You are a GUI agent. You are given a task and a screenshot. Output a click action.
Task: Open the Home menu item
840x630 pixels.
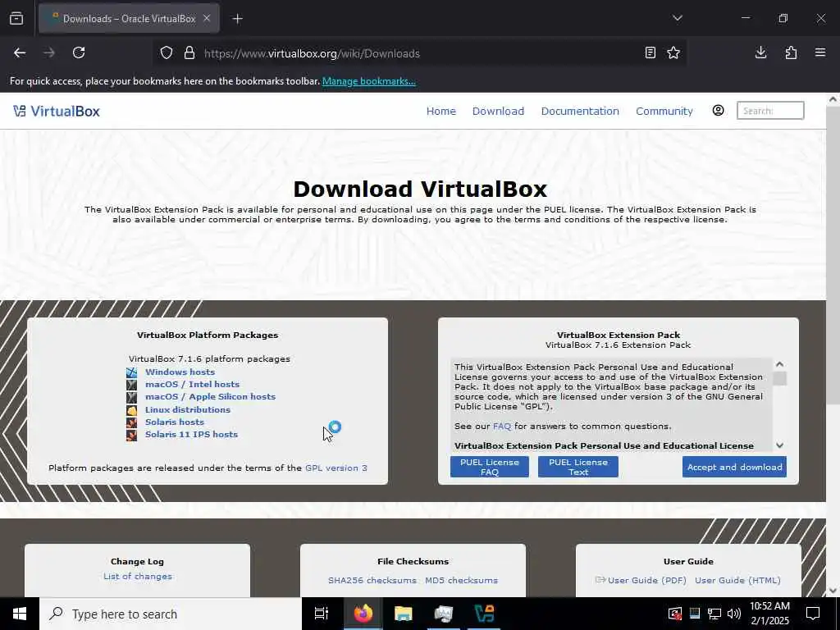[441, 111]
